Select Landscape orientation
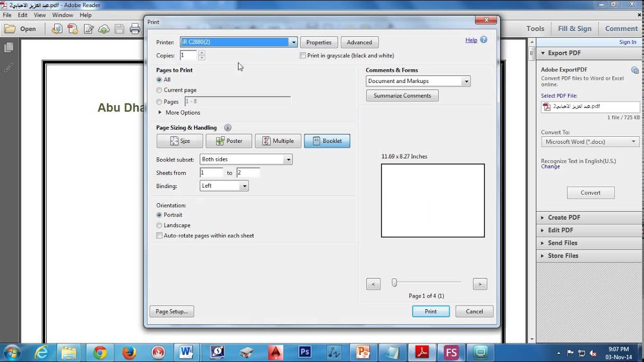Viewport: 644px width, 362px height. tap(159, 225)
